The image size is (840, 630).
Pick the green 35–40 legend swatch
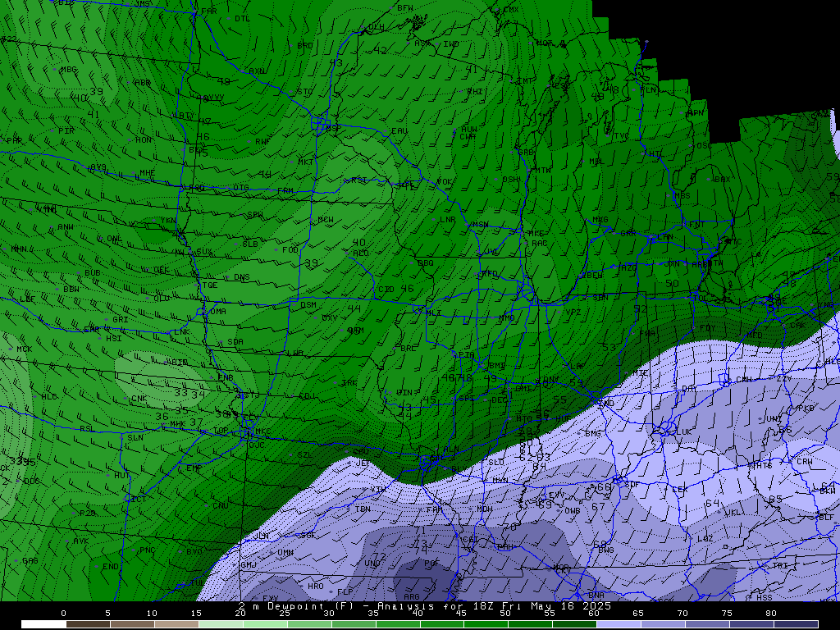click(398, 624)
